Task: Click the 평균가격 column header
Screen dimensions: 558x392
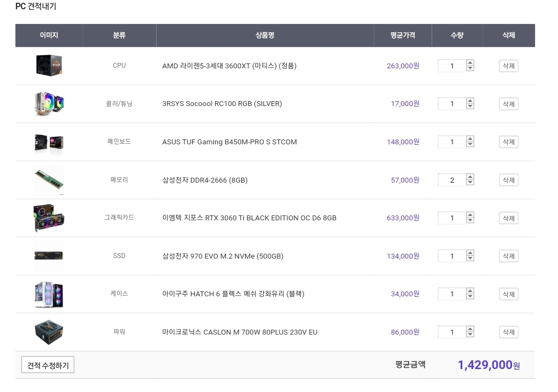Action: pos(403,36)
